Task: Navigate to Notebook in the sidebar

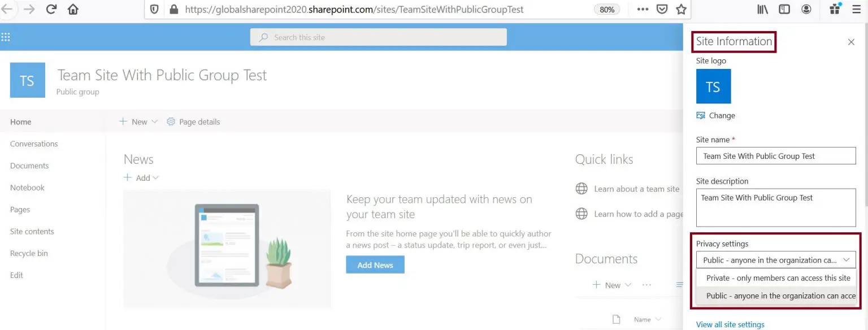Action: coord(27,187)
